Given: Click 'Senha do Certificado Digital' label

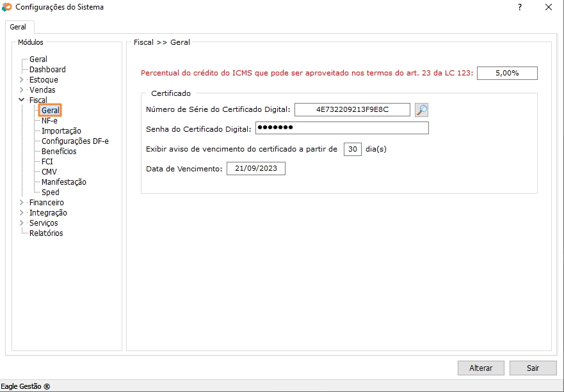Looking at the screenshot, I should (198, 129).
